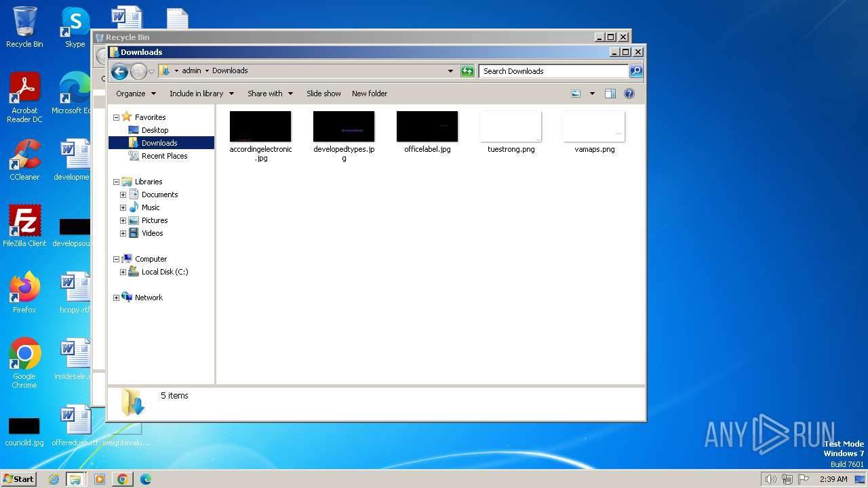Click the Action Center flag tray icon
The width and height of the screenshot is (868, 488).
(804, 479)
